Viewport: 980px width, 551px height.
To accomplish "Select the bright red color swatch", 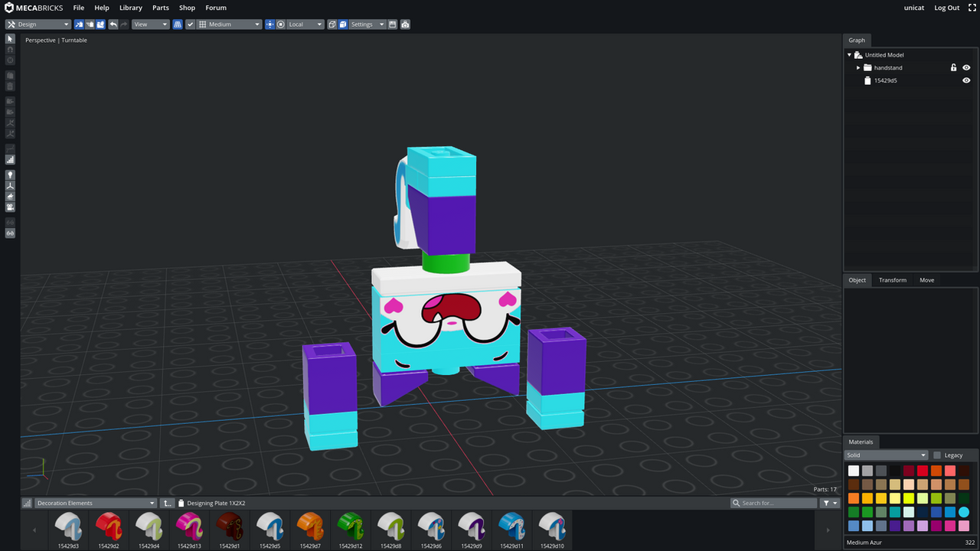I will [923, 471].
